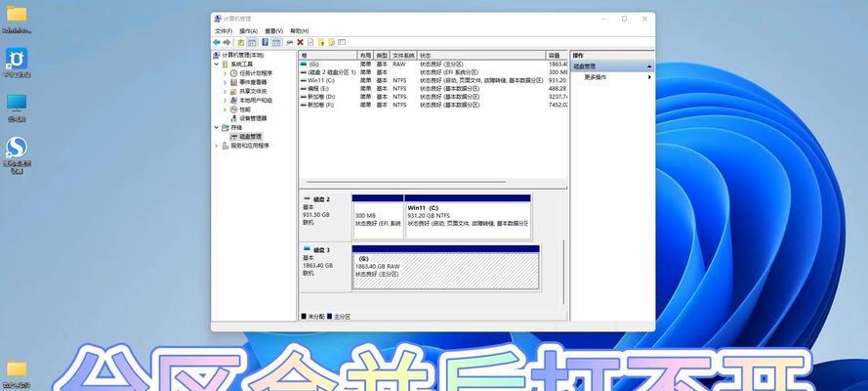Select the (磁盘 2 磁盘分区 1) volume row
Viewport: 868px width, 391px height.
434,72
